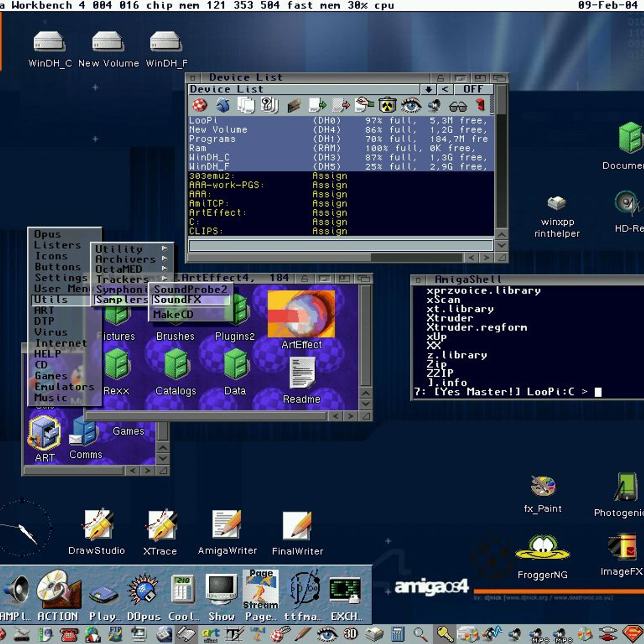Click the ArtEffect4 window scroll right arrow

coord(350,416)
